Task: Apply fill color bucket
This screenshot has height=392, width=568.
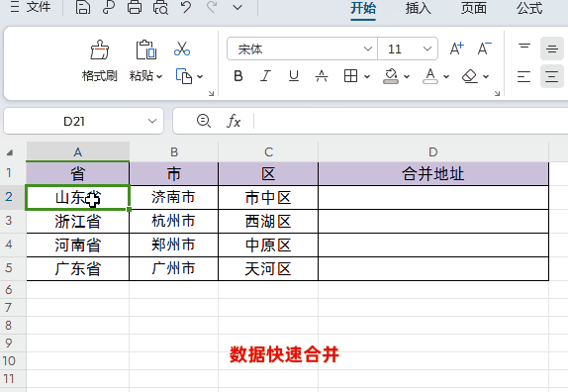Action: pyautogui.click(x=391, y=76)
